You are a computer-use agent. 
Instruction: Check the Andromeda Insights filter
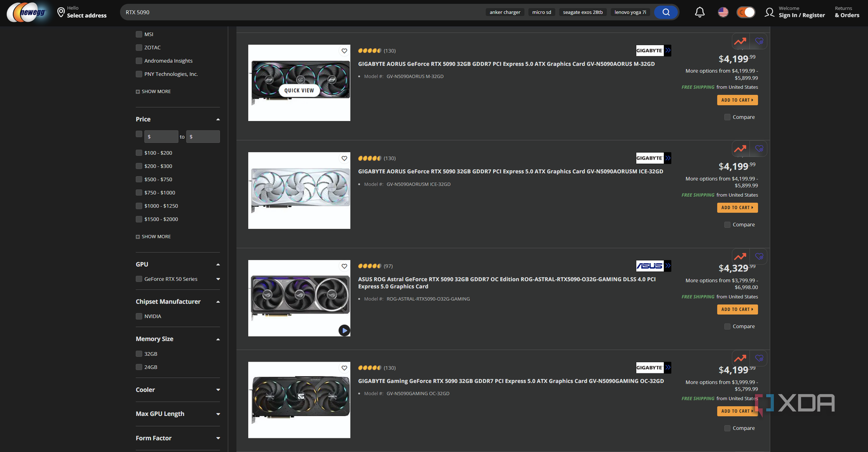pos(139,61)
